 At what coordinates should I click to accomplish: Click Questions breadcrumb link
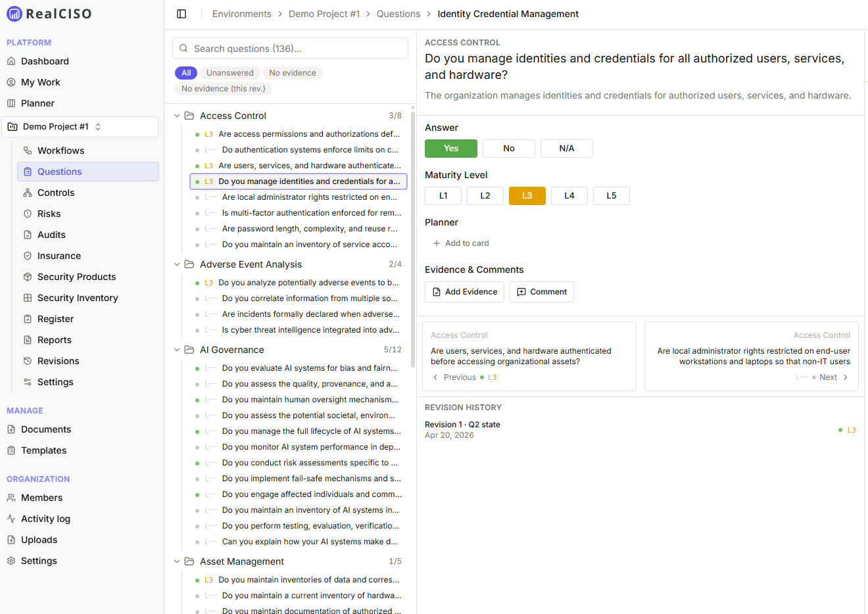(x=398, y=14)
